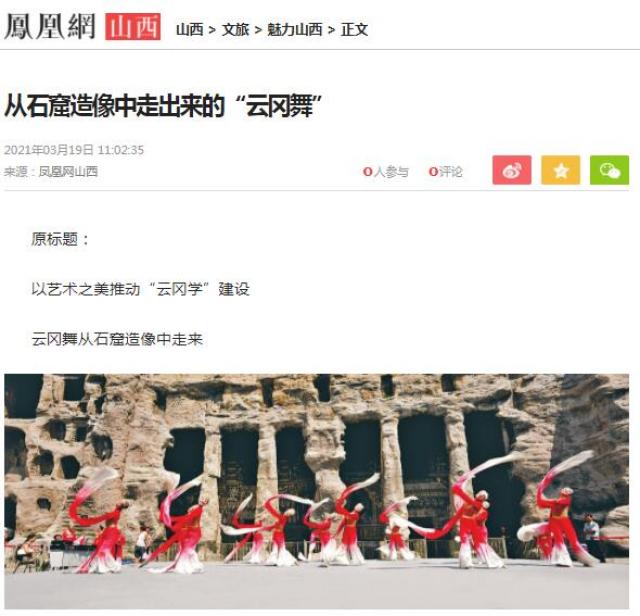640x616 pixels.
Task: Share article via the Weibo icon
Action: pos(512,170)
